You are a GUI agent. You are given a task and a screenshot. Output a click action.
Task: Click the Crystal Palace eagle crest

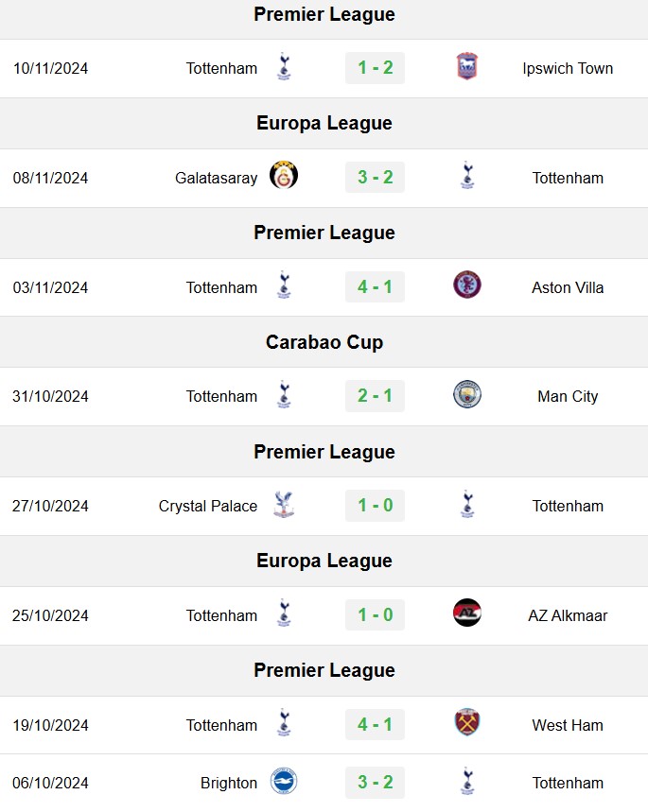284,505
